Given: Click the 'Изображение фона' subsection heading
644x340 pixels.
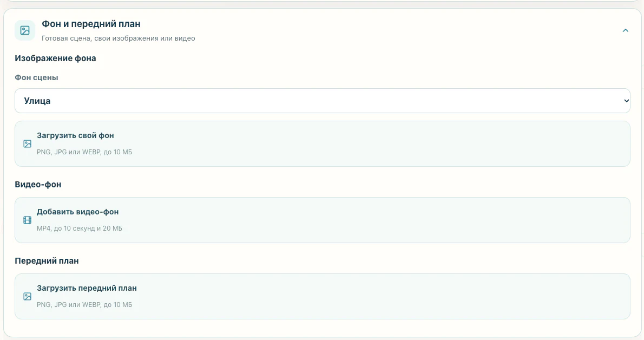Looking at the screenshot, I should (55, 58).
